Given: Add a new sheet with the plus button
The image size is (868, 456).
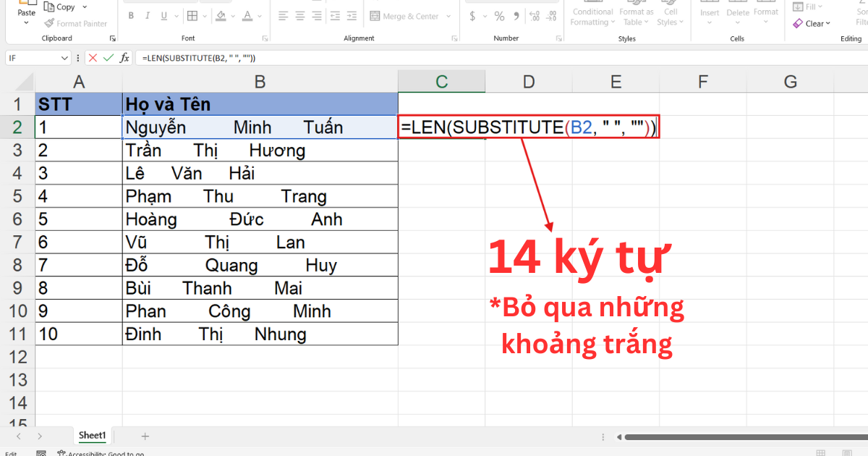Looking at the screenshot, I should 145,436.
